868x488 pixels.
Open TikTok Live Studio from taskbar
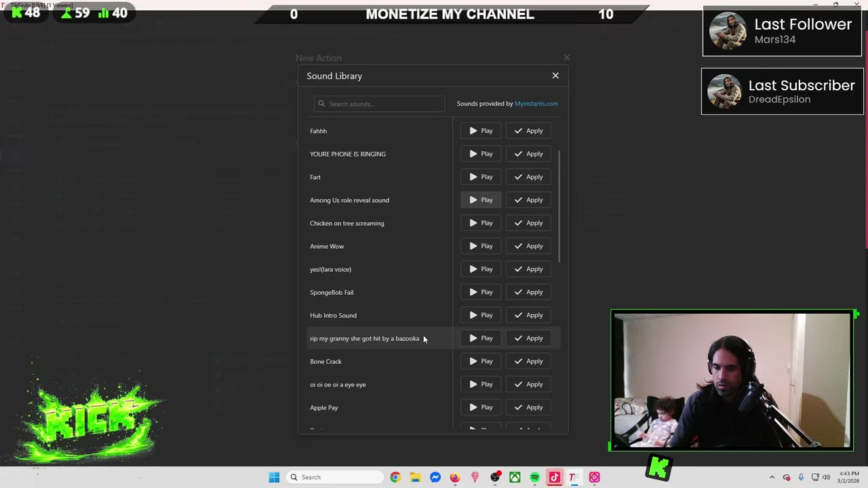(x=555, y=477)
